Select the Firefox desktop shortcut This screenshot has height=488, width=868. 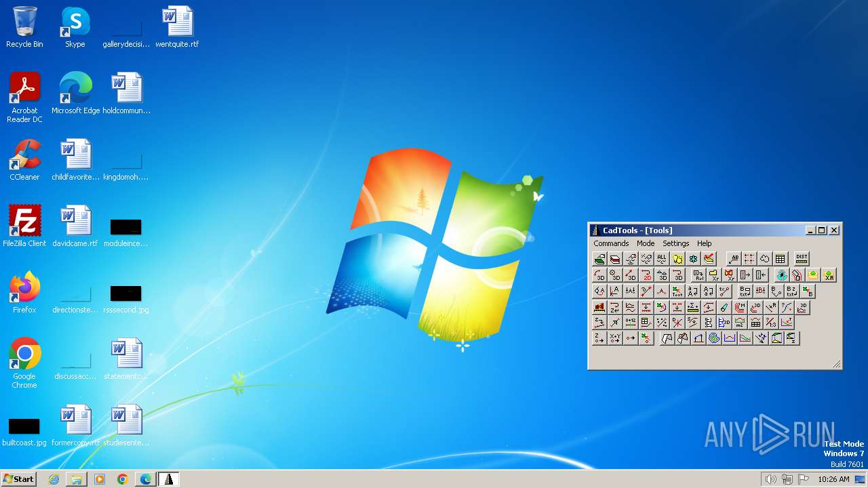[x=24, y=292]
